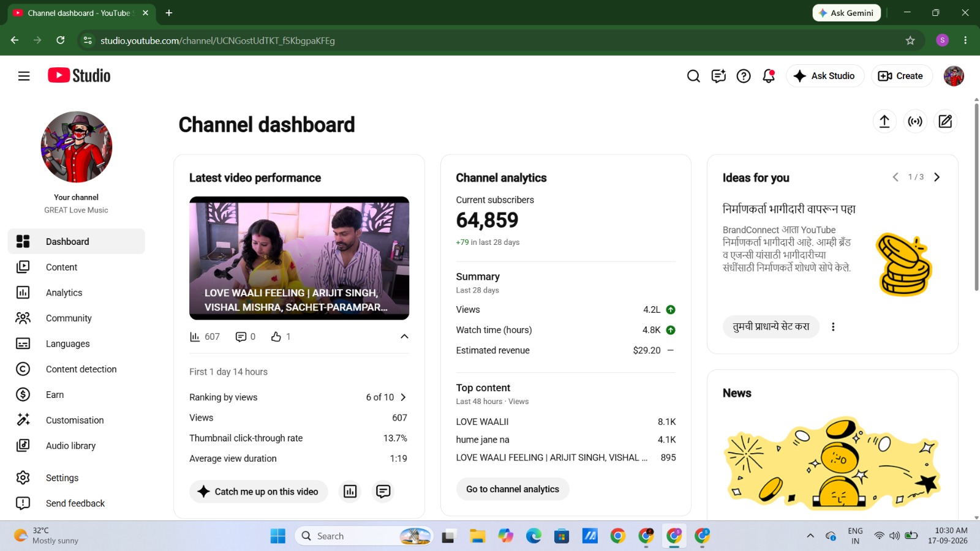Click the page vertical scrollbar
This screenshot has height=551, width=980.
[x=976, y=196]
